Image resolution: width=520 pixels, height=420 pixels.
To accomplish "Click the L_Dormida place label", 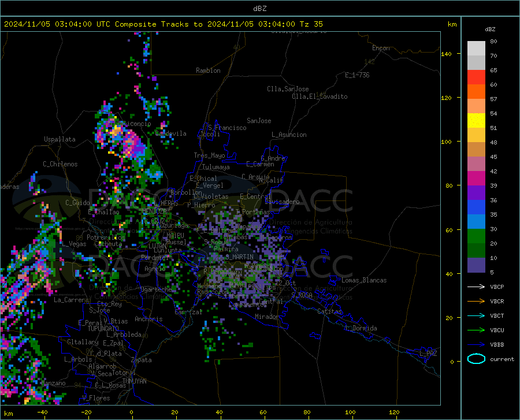I will point(361,328).
